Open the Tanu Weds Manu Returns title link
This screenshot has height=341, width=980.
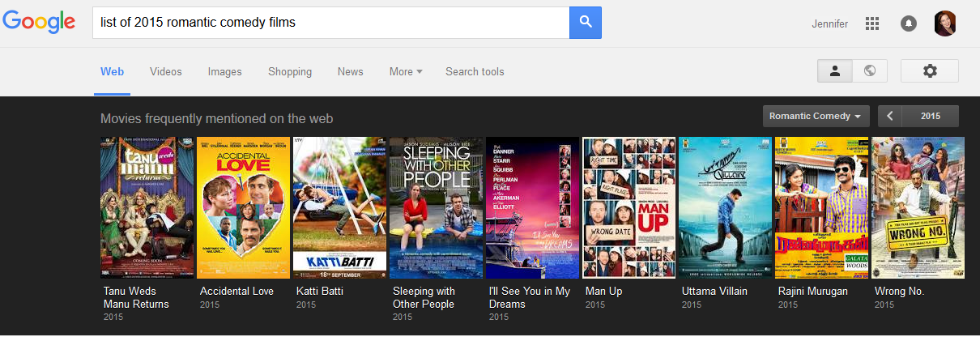tap(136, 297)
